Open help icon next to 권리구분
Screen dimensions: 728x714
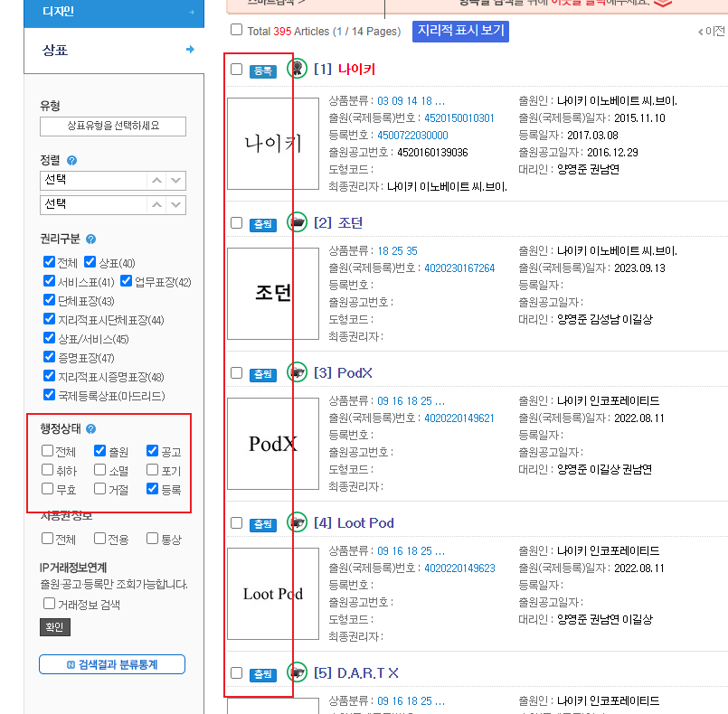91,239
